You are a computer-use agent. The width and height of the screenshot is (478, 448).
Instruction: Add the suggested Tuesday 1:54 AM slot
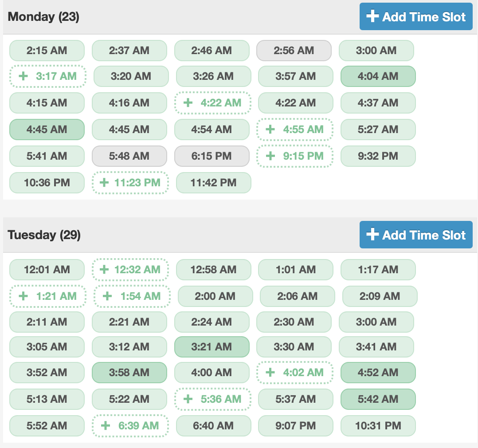(x=132, y=296)
